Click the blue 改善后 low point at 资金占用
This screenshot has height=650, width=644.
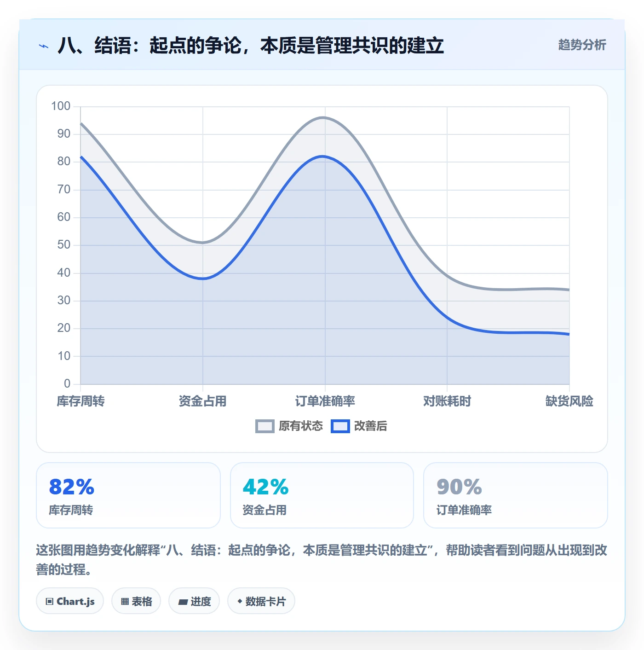tap(203, 279)
